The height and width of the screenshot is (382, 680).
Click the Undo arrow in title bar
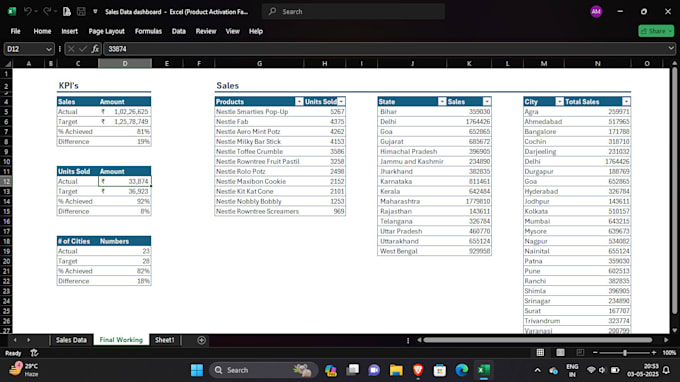tap(27, 12)
